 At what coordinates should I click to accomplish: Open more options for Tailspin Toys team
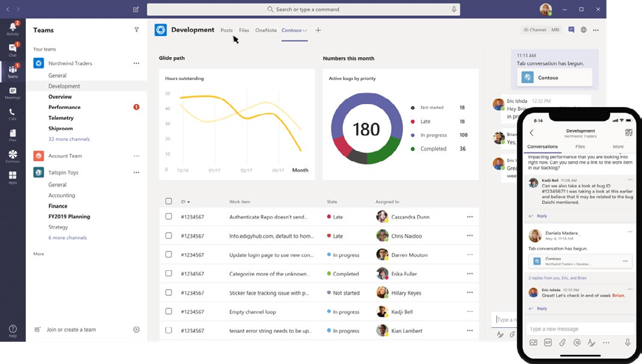pyautogui.click(x=137, y=173)
